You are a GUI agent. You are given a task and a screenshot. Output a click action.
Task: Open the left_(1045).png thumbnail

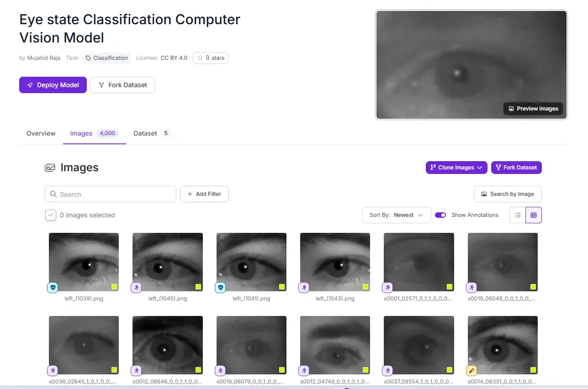point(168,262)
